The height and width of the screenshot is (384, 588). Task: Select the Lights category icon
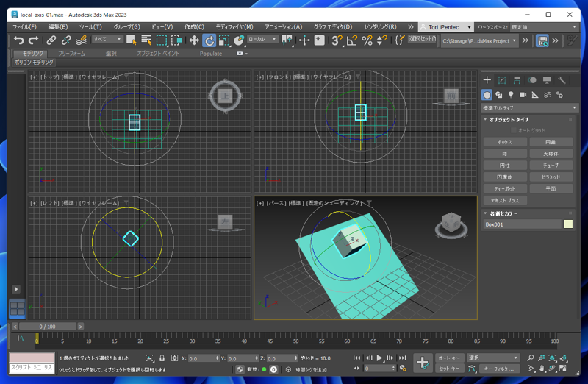511,95
